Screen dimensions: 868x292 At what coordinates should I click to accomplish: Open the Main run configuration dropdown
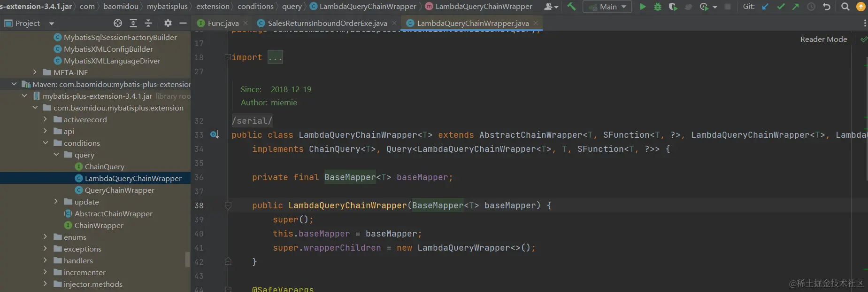607,7
